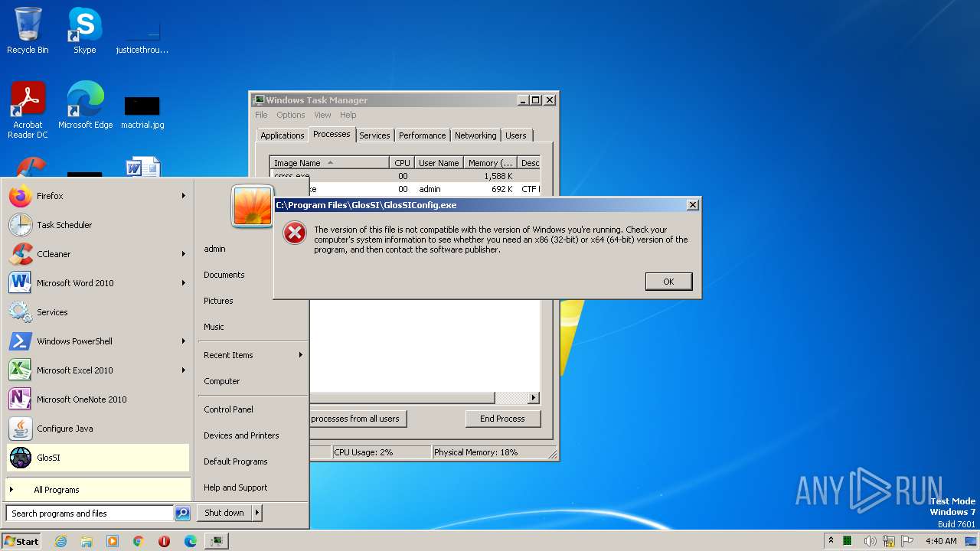
Task: Open Devices and Printers from Start menu
Action: (253, 435)
